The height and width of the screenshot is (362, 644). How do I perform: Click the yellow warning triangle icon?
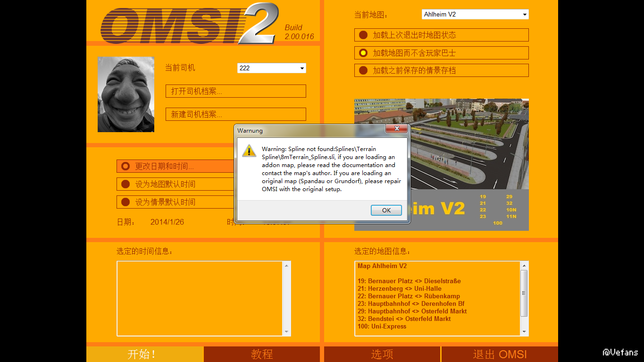[249, 151]
